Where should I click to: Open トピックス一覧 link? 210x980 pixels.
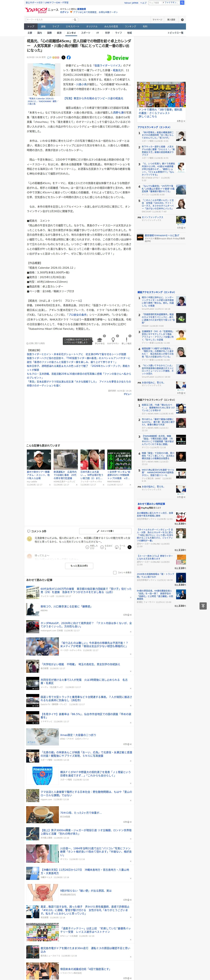(175, 33)
